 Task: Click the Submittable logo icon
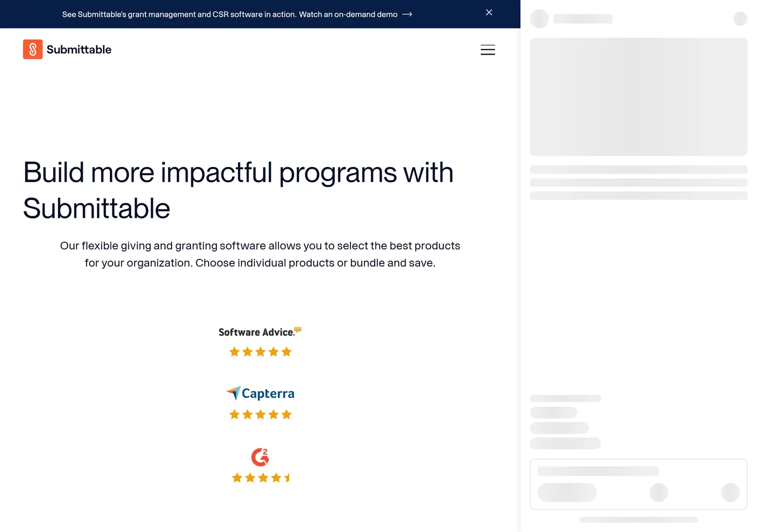32,49
